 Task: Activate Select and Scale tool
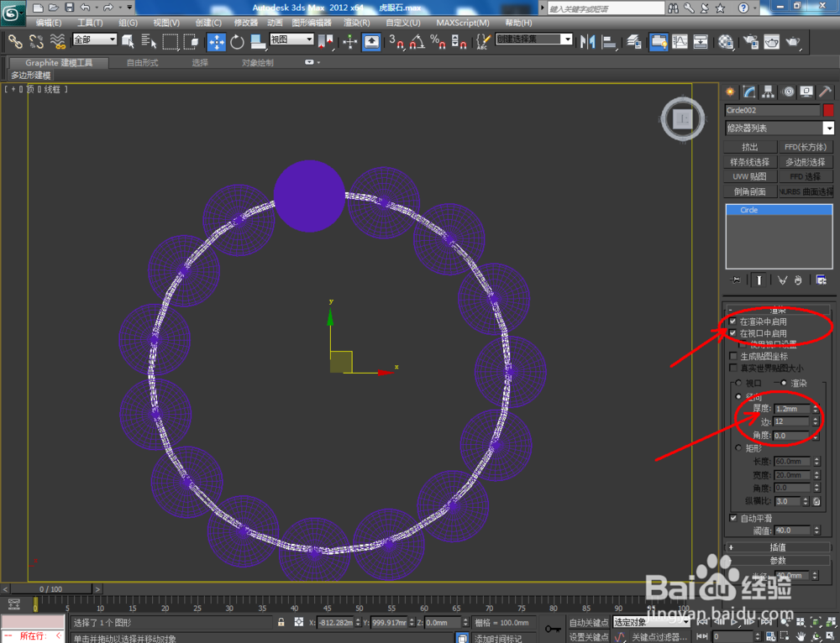click(x=258, y=41)
